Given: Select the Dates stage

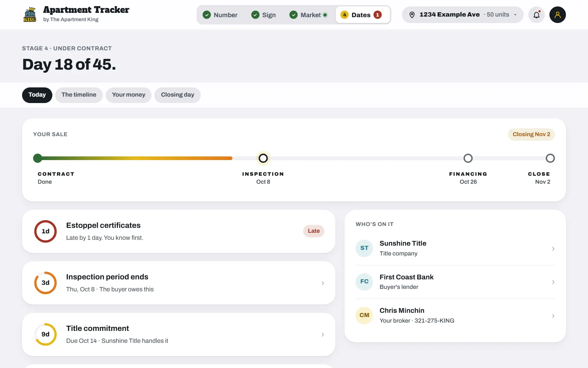Looking at the screenshot, I should pos(363,15).
